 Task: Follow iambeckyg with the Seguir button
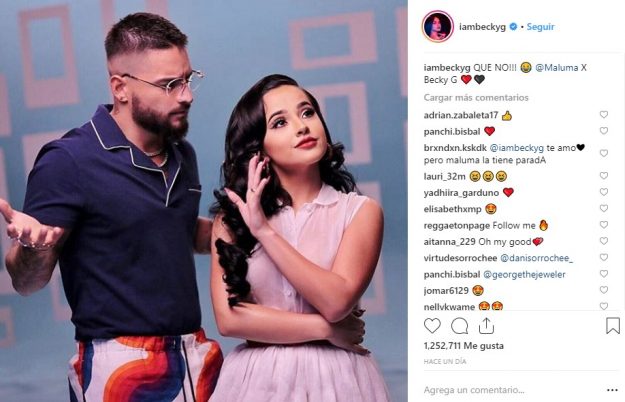(x=540, y=27)
